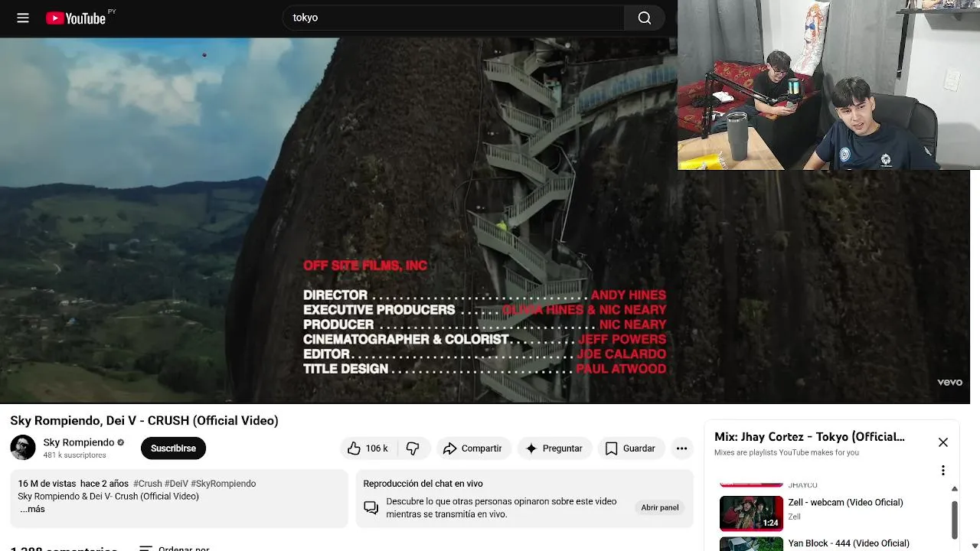Viewport: 980px width, 551px height.
Task: Focus the search box containing tokyo
Action: click(x=454, y=18)
